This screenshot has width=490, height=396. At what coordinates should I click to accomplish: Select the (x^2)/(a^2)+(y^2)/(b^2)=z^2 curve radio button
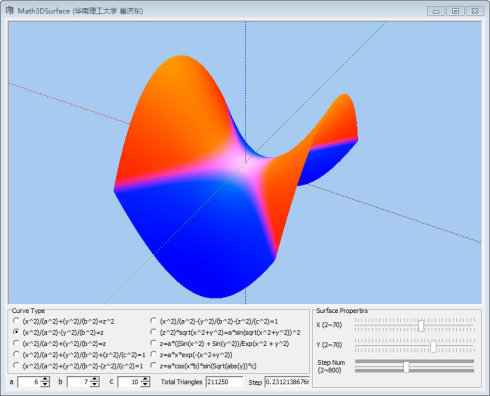point(16,321)
